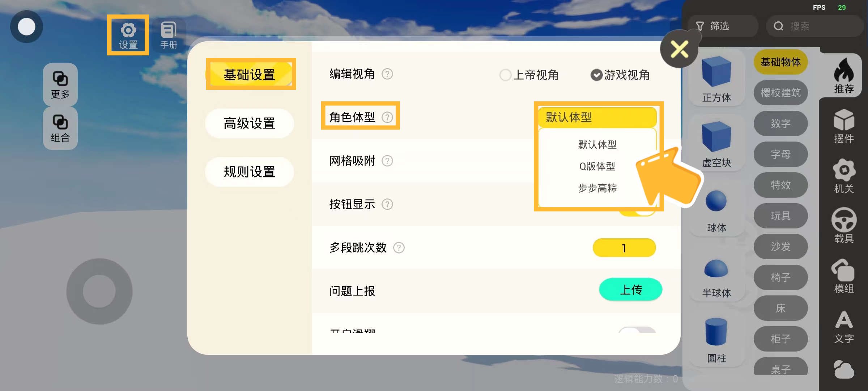
Task: Choose Q版体型 from the dropdown list
Action: click(597, 167)
